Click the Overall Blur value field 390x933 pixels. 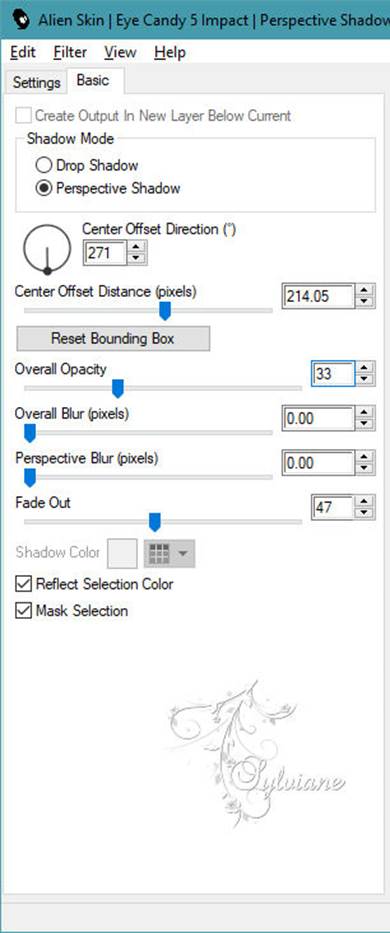pyautogui.click(x=318, y=419)
